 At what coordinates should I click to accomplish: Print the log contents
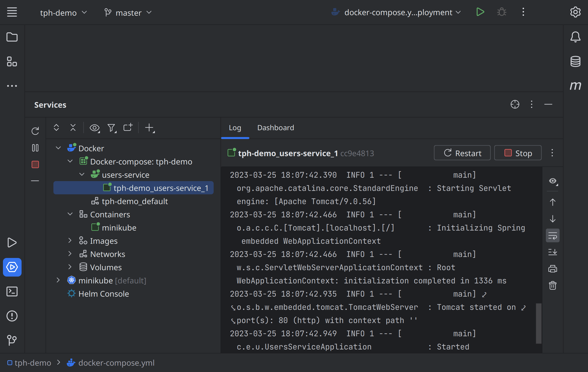coord(553,268)
